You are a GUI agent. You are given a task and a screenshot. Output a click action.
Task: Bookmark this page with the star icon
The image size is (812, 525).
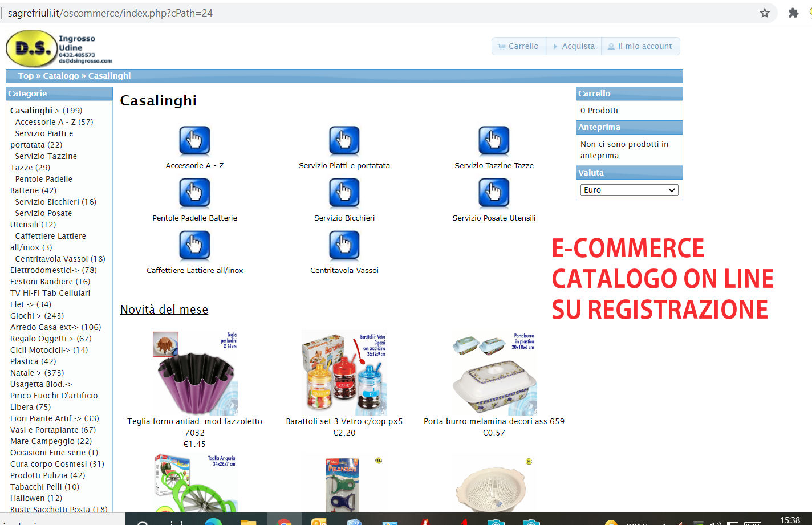765,13
